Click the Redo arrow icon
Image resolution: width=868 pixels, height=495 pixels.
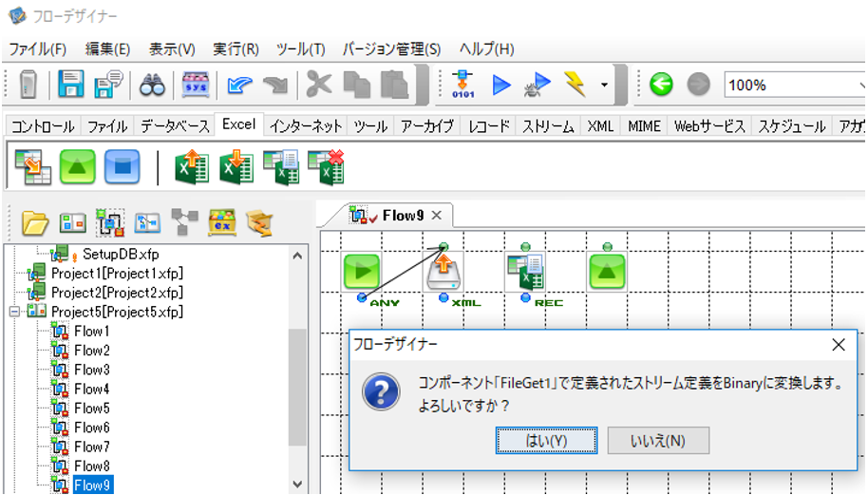coord(275,86)
